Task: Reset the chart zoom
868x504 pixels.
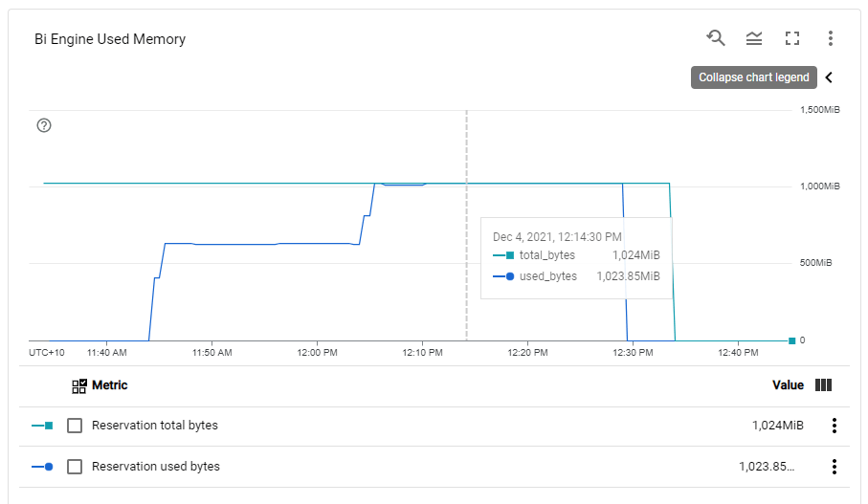Action: click(716, 38)
